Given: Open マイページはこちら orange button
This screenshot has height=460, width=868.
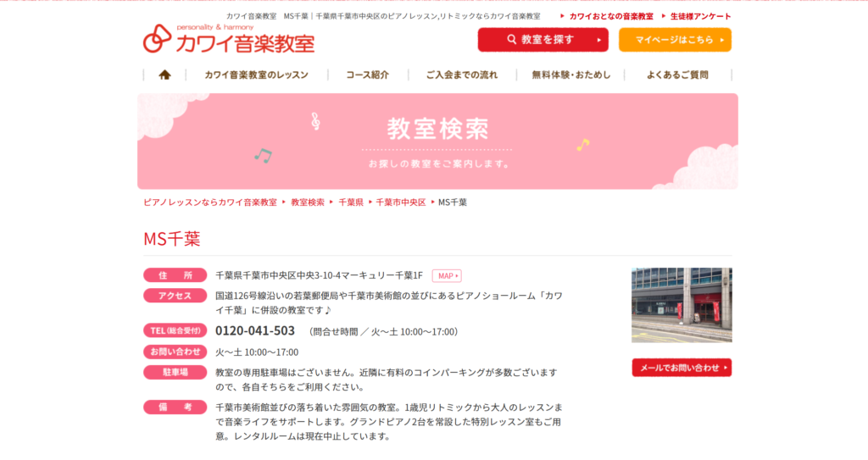Looking at the screenshot, I should (x=675, y=40).
